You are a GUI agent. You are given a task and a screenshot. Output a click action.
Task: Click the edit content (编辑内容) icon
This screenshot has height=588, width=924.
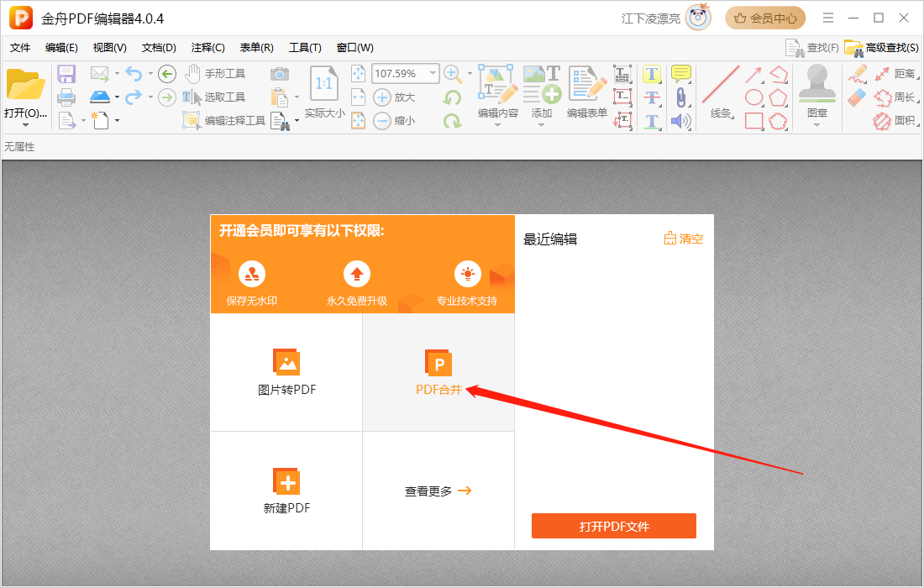click(498, 84)
